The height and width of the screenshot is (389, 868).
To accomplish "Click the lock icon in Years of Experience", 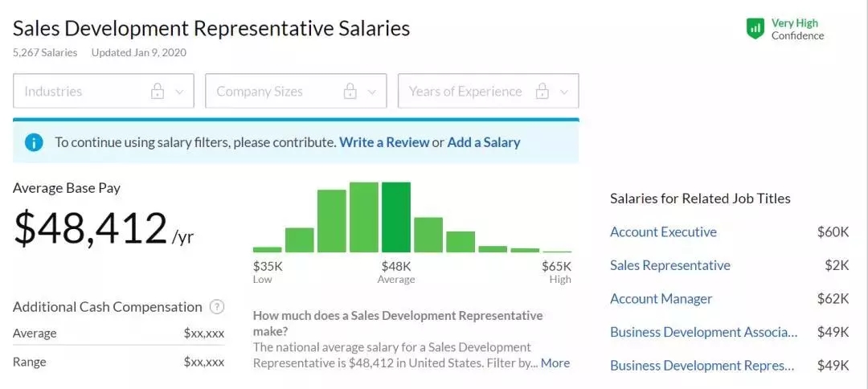I will [542, 92].
